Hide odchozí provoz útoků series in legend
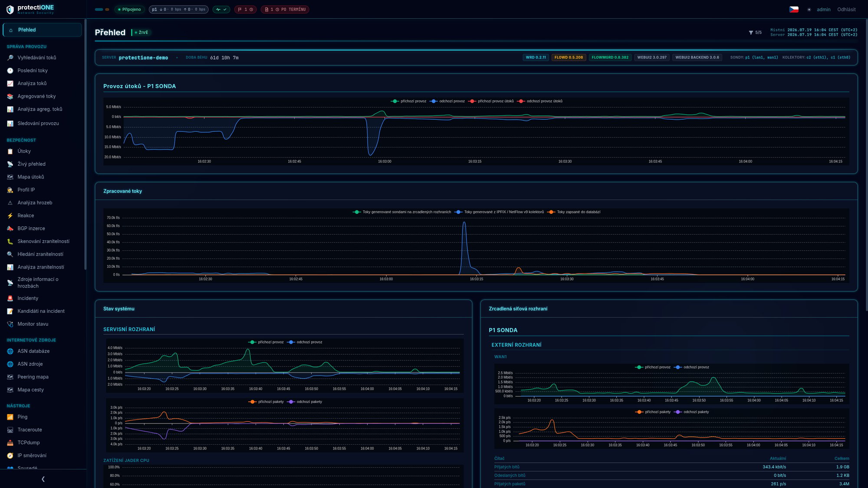Viewport: 868px width, 488px height. point(539,101)
